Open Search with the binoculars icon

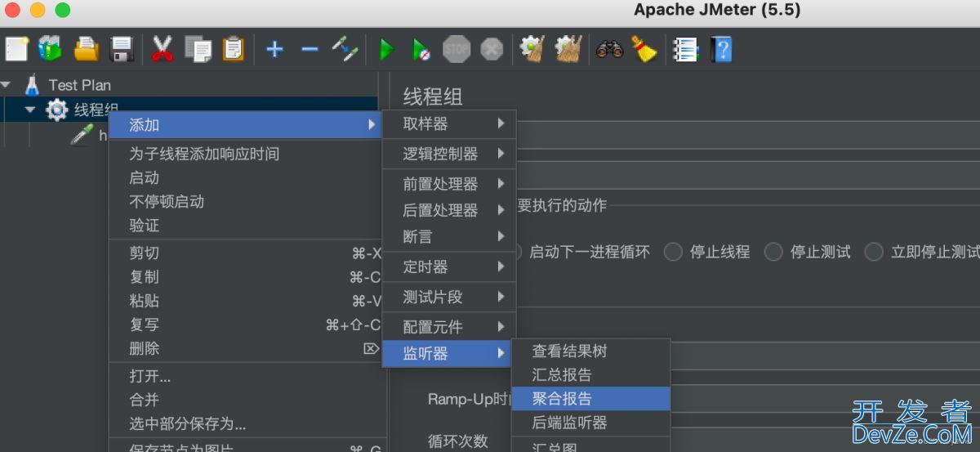(609, 50)
